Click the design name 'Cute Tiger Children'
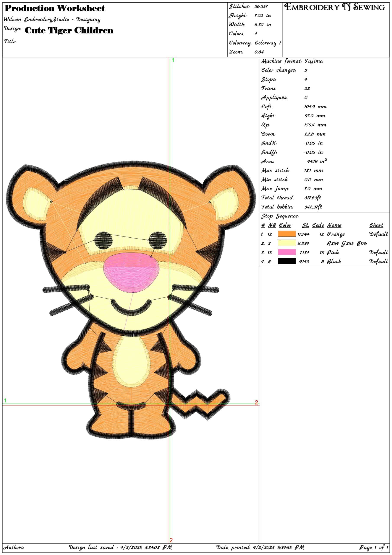The height and width of the screenshot is (555, 392). (x=69, y=30)
